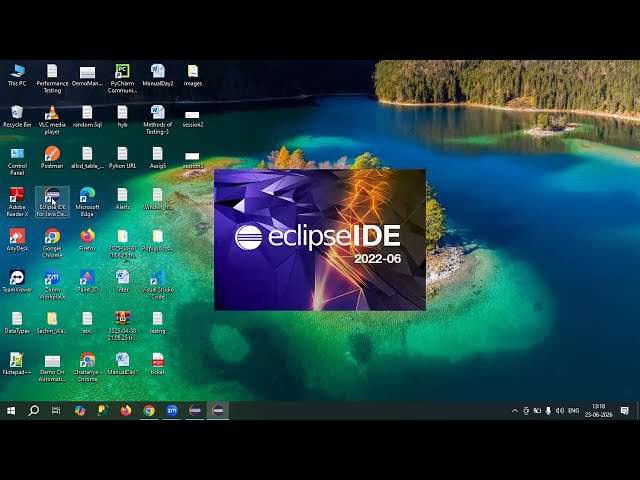Viewport: 640px width, 480px height.
Task: Select the Alerts text file
Action: click(x=122, y=199)
